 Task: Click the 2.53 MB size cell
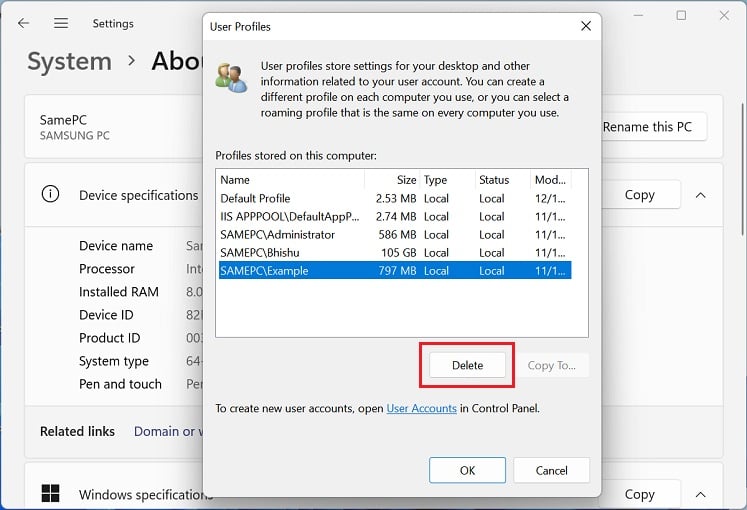click(x=395, y=198)
